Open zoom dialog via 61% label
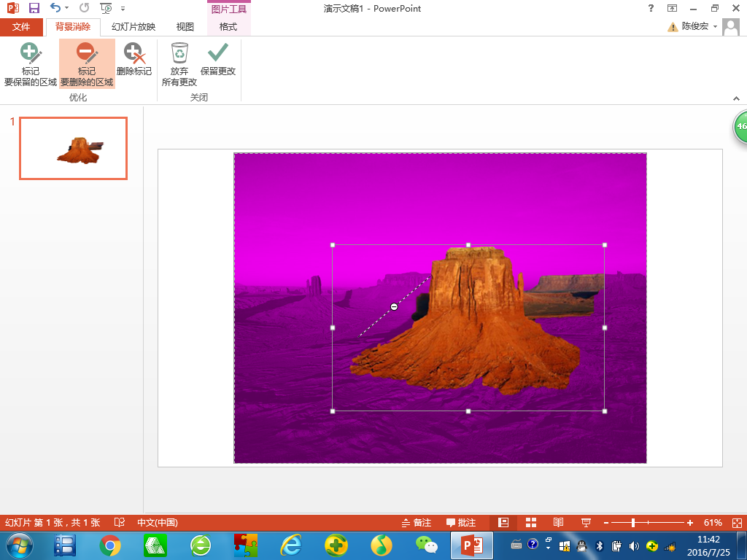This screenshot has width=747, height=560. click(x=713, y=523)
